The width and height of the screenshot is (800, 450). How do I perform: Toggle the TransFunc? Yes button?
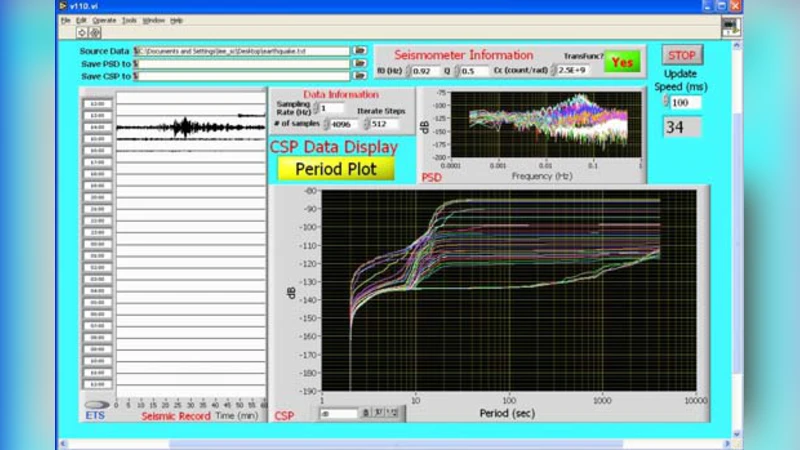622,62
